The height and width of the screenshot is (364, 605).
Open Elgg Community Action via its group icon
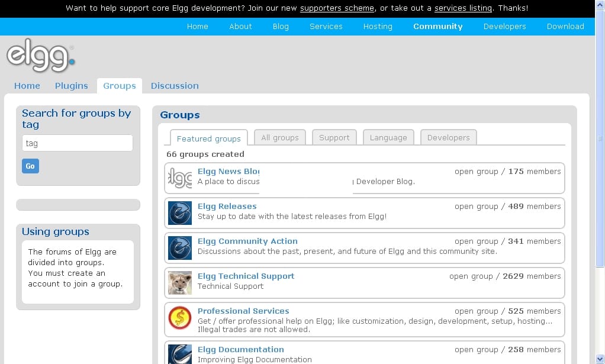tap(179, 247)
